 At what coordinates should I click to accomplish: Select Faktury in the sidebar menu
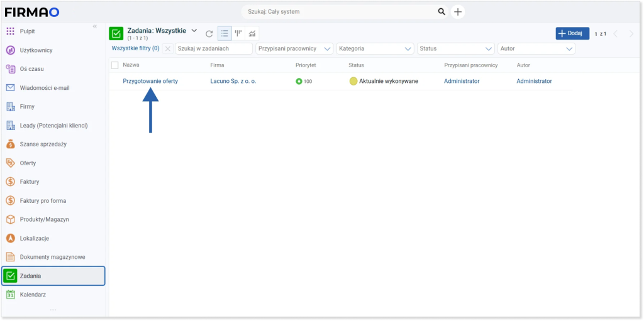30,182
